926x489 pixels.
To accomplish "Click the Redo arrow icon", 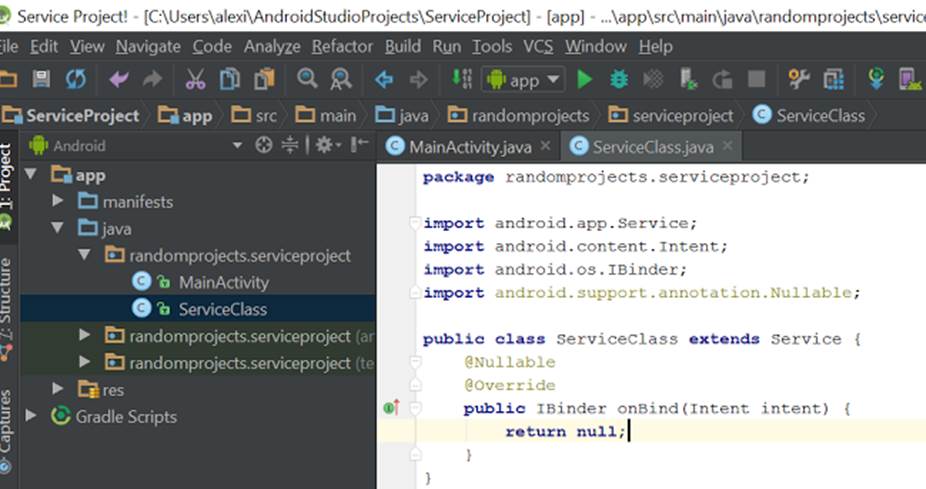I will point(152,79).
